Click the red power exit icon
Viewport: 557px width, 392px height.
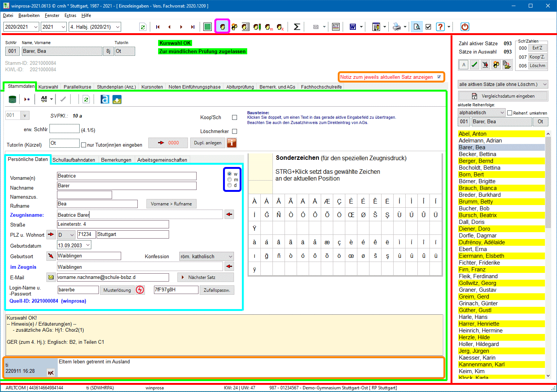[465, 27]
